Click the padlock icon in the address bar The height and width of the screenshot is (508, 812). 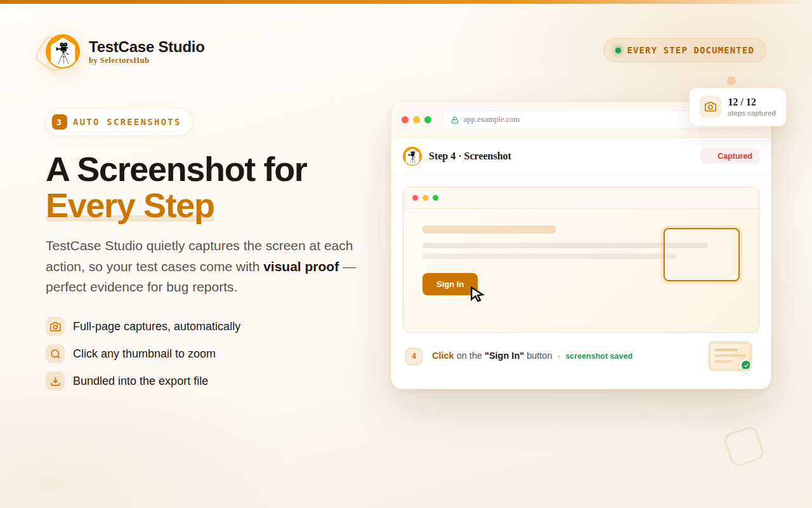pos(455,119)
